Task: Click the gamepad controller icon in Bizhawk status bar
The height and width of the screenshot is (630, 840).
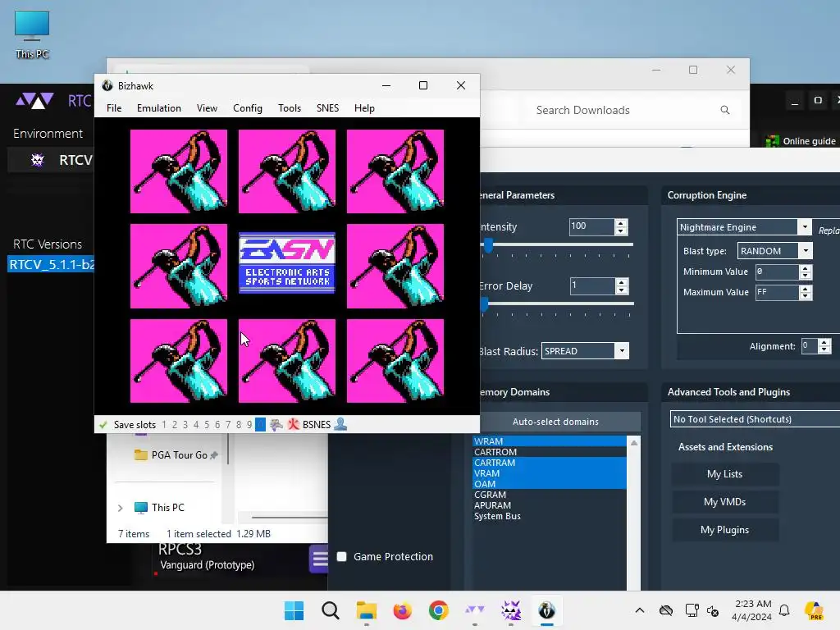Action: click(276, 424)
